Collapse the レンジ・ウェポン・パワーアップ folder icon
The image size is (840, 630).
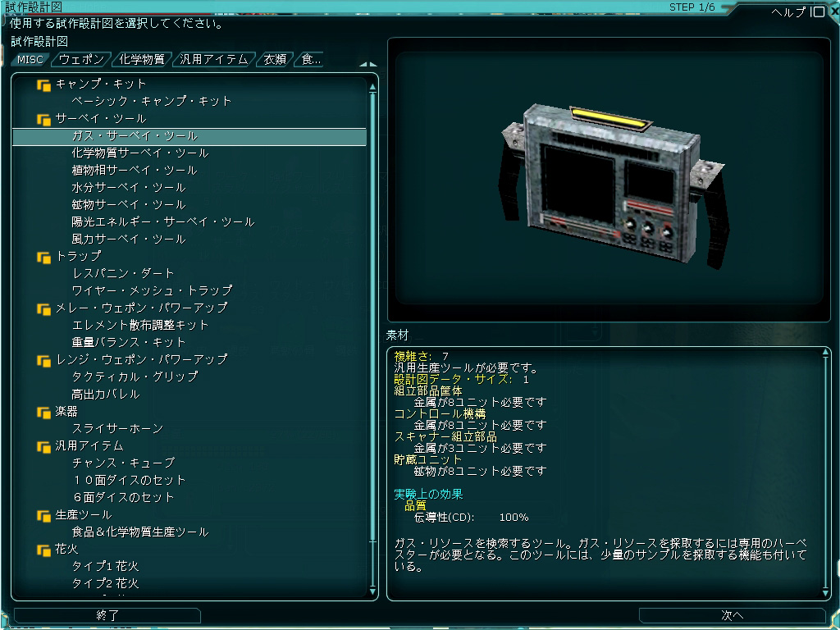tap(43, 361)
